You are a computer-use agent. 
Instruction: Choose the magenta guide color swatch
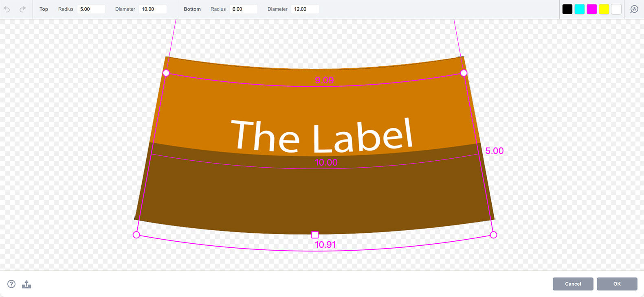(x=592, y=9)
